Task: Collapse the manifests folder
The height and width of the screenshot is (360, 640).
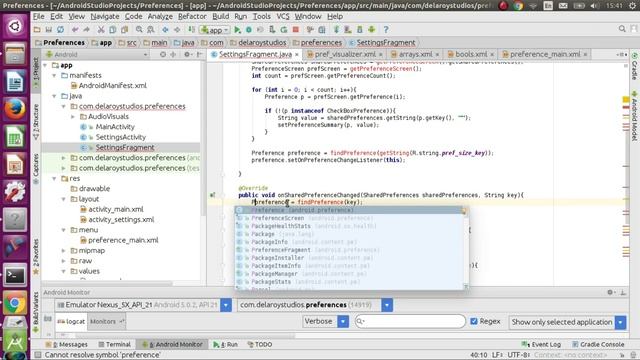Action: 54,76
